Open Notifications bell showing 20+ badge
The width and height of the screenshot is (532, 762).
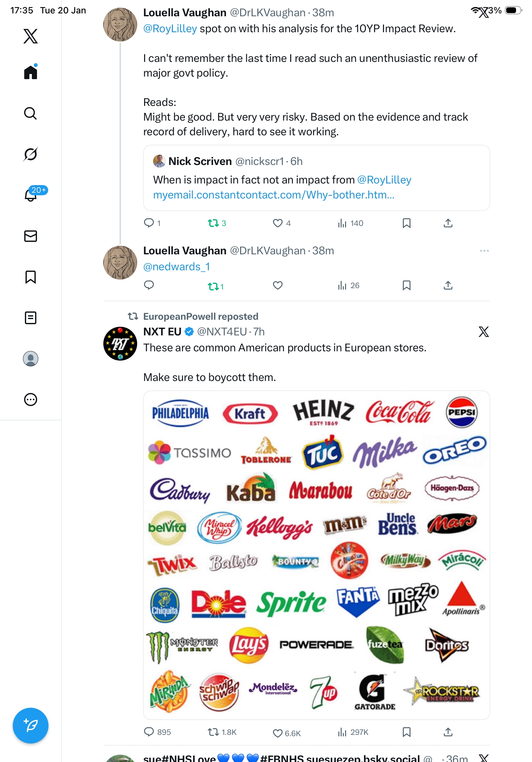click(x=31, y=195)
